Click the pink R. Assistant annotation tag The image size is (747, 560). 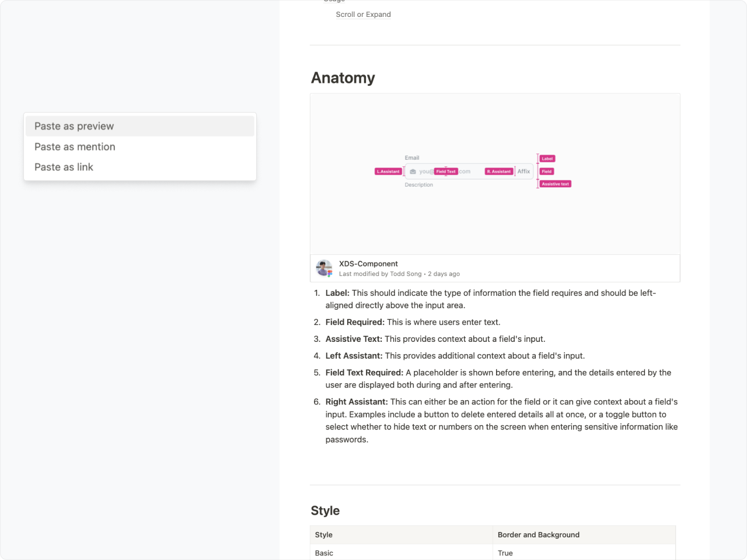(x=499, y=171)
